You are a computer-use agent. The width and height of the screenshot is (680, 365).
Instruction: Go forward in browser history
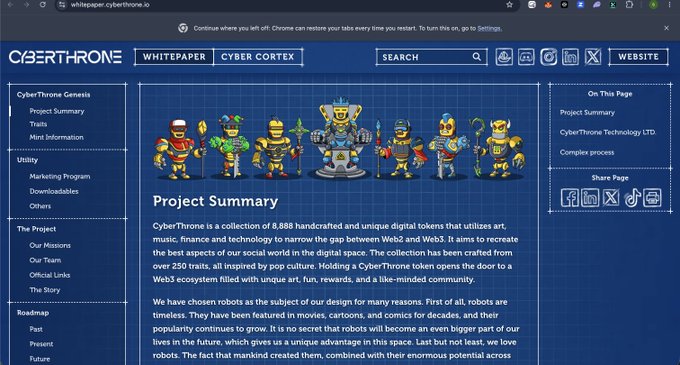pyautogui.click(x=26, y=5)
